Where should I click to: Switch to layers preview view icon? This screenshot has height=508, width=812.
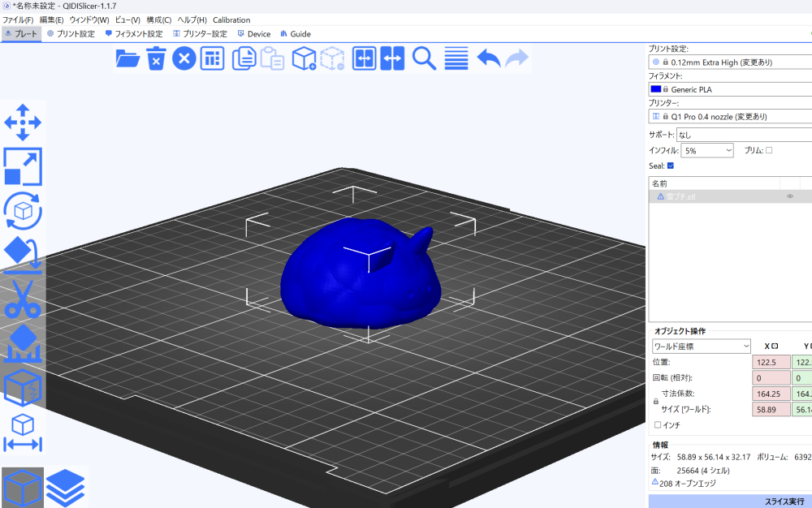point(66,487)
